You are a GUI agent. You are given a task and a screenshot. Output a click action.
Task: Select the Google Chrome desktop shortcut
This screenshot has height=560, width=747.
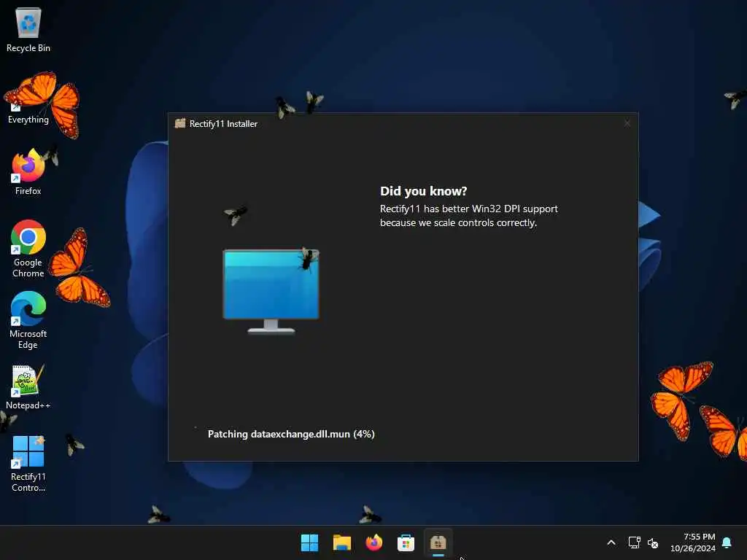coord(28,249)
